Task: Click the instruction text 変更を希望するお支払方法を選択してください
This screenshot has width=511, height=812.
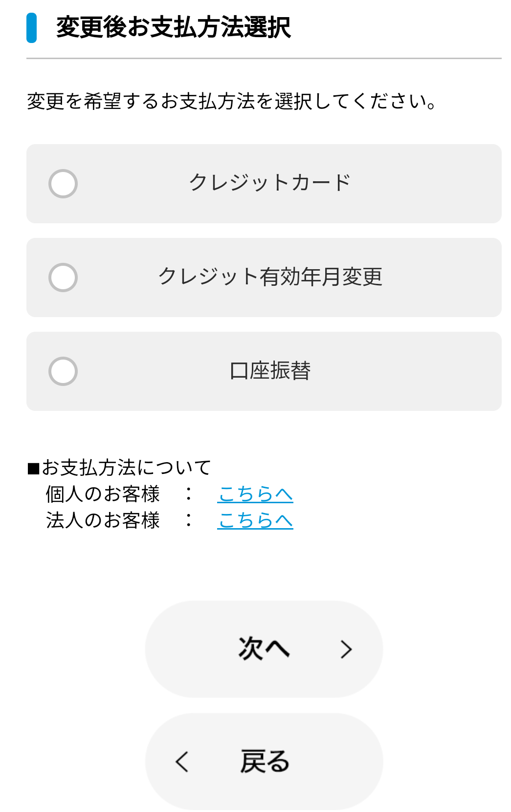Action: tap(231, 101)
